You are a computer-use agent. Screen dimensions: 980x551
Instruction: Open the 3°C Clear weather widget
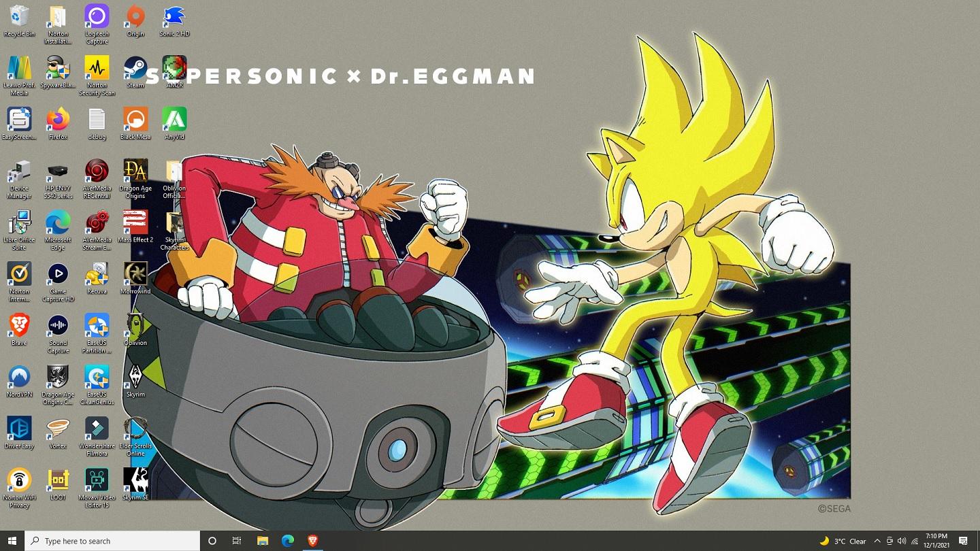pyautogui.click(x=843, y=541)
